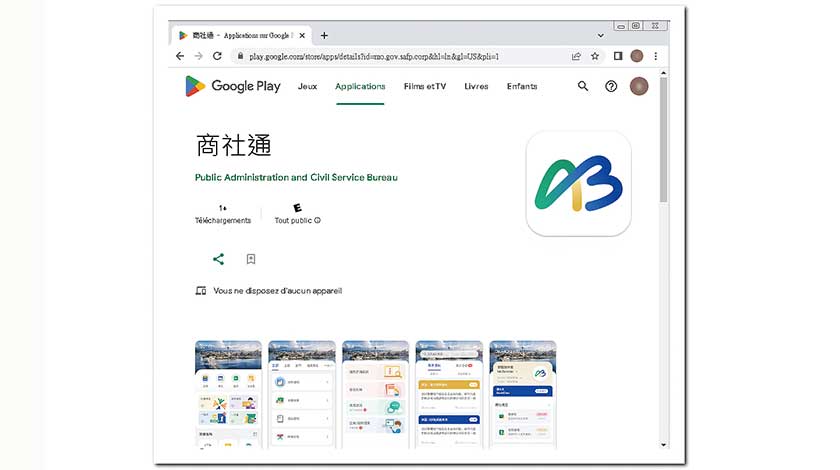The height and width of the screenshot is (470, 840).
Task: Click the scrollbar up arrow
Action: click(x=663, y=73)
